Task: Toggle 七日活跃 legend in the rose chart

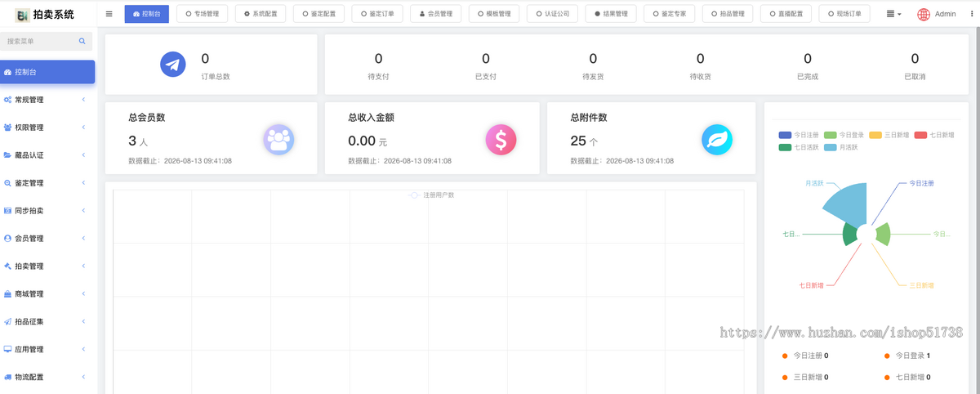Action: pyautogui.click(x=798, y=147)
